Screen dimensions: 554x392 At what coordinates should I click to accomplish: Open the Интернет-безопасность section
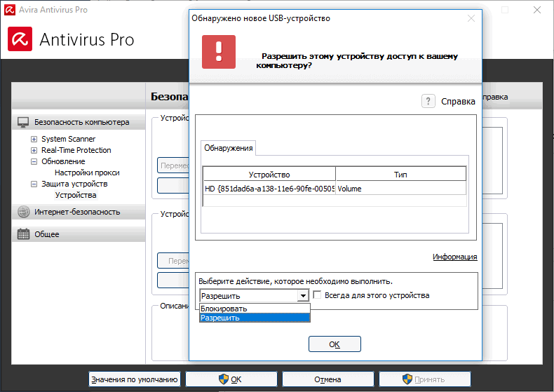(77, 212)
